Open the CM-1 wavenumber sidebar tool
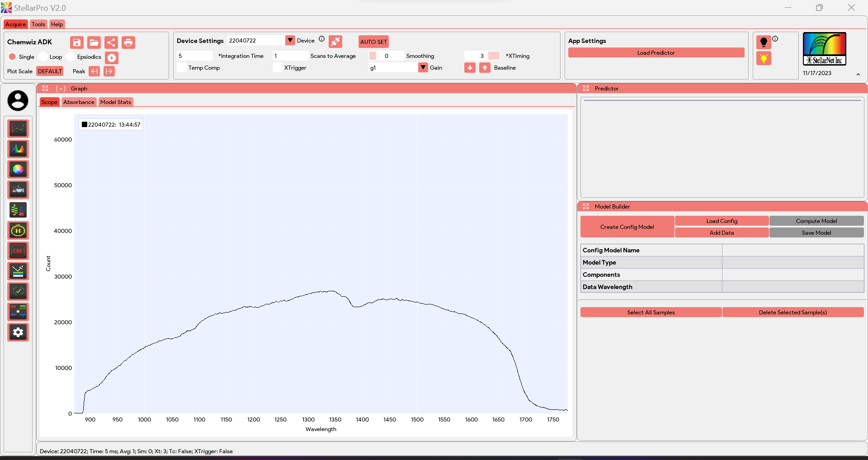Image resolution: width=868 pixels, height=460 pixels. tap(18, 251)
